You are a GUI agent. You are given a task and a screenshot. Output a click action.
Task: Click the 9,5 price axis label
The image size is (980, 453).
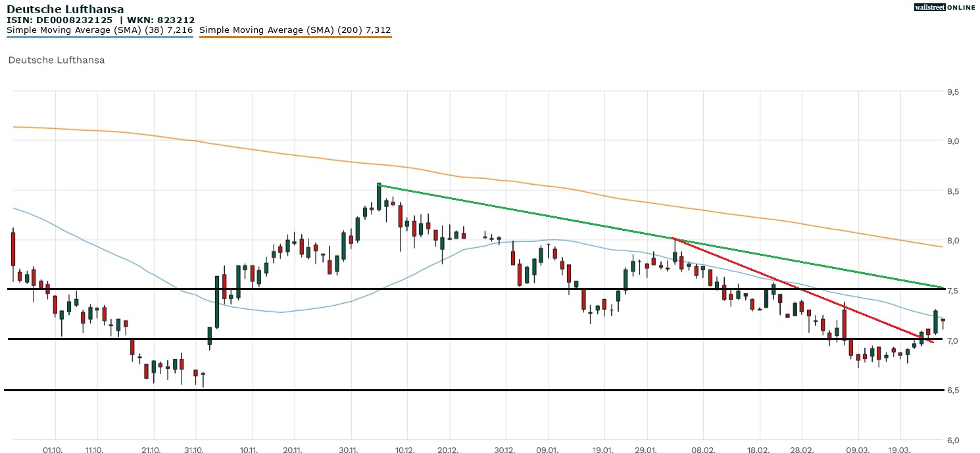click(952, 92)
